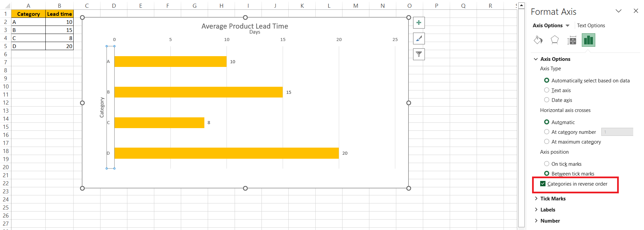Select the Date axis radio button
Screen dimensions: 644x230
pyautogui.click(x=547, y=100)
